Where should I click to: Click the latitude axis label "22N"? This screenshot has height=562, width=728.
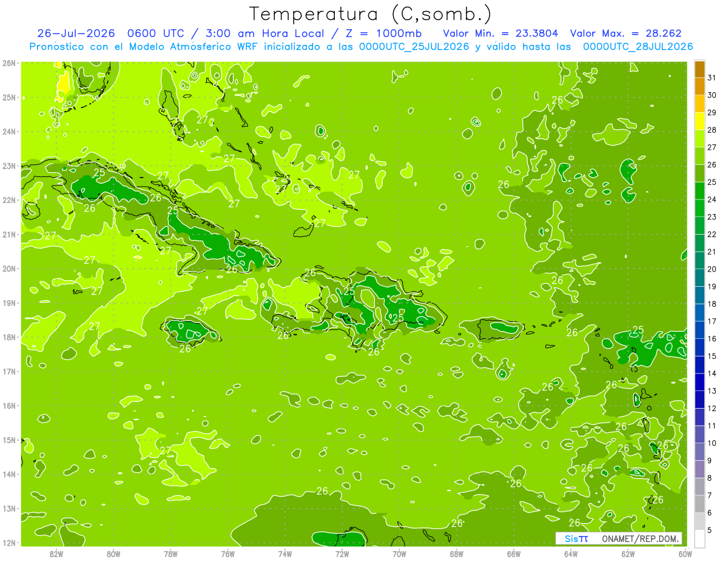pos(9,200)
